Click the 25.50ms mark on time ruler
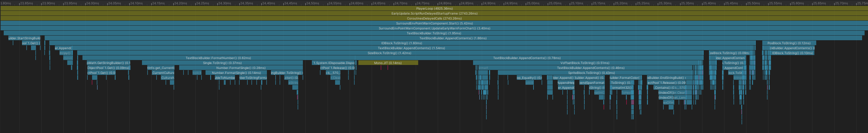The width and height of the screenshot is (868, 133). 753,3
